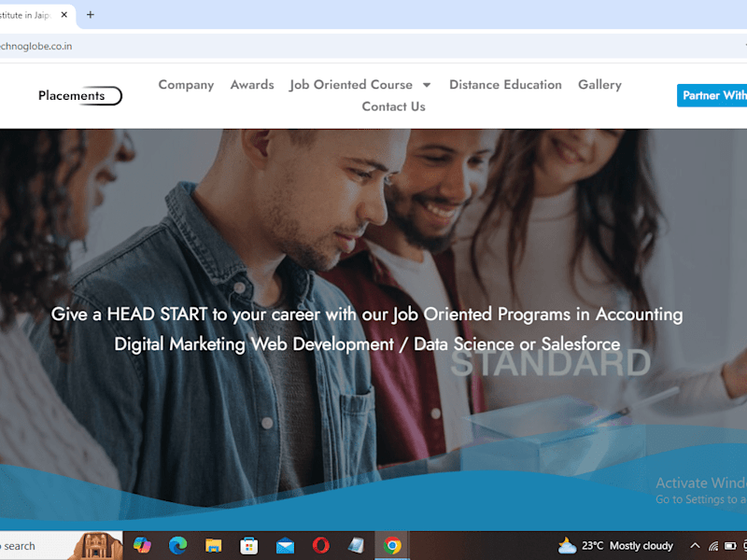The width and height of the screenshot is (747, 560).
Task: Open the Company menu item
Action: click(x=186, y=85)
